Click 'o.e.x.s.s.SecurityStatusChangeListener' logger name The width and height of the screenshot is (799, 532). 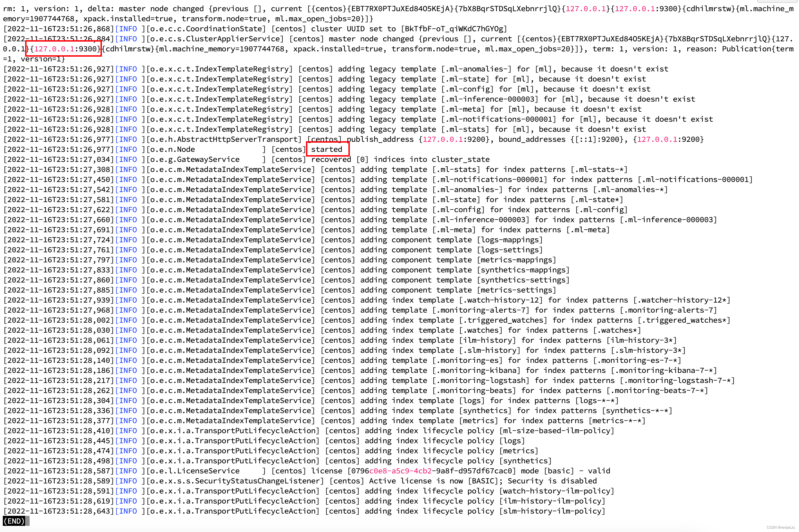coord(235,481)
